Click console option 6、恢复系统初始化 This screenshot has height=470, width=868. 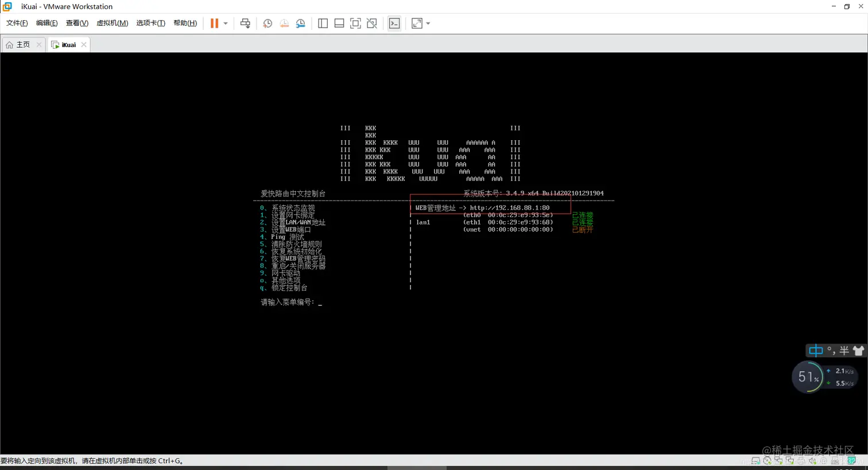point(290,251)
